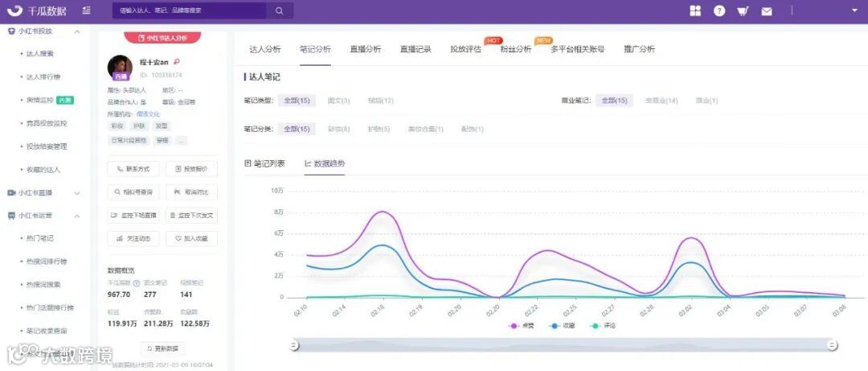Click the PK icon on 取消对比
The width and height of the screenshot is (868, 371).
point(178,192)
